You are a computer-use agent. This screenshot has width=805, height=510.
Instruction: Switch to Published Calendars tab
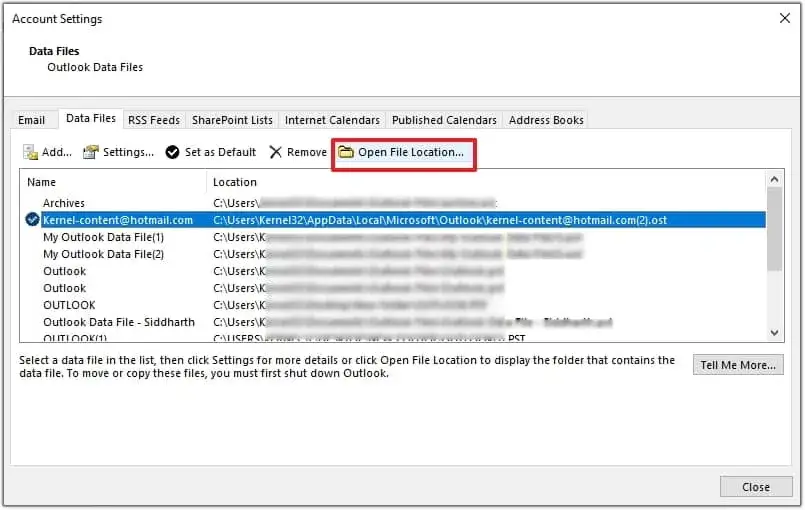pos(444,120)
